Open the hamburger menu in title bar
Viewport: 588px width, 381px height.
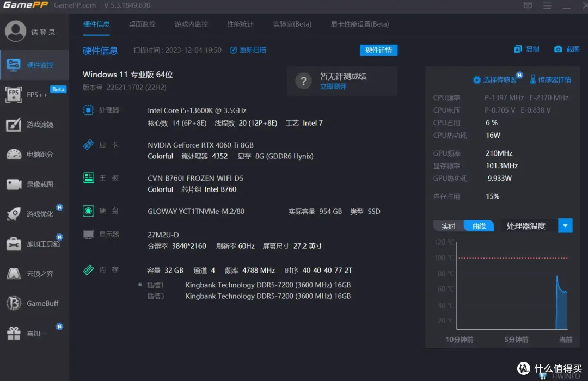click(547, 5)
